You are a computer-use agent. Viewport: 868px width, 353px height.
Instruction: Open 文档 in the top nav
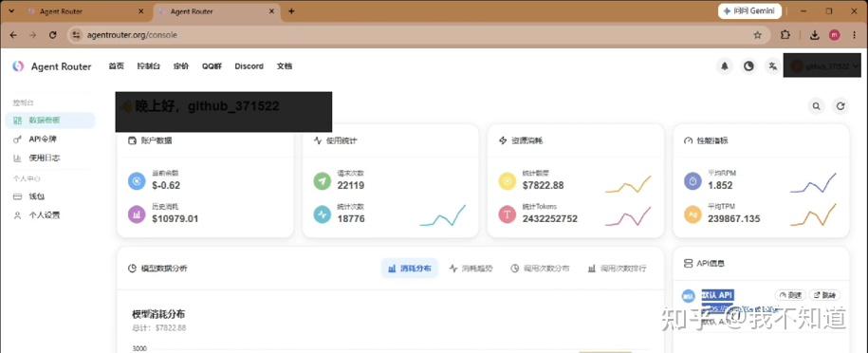tap(285, 65)
